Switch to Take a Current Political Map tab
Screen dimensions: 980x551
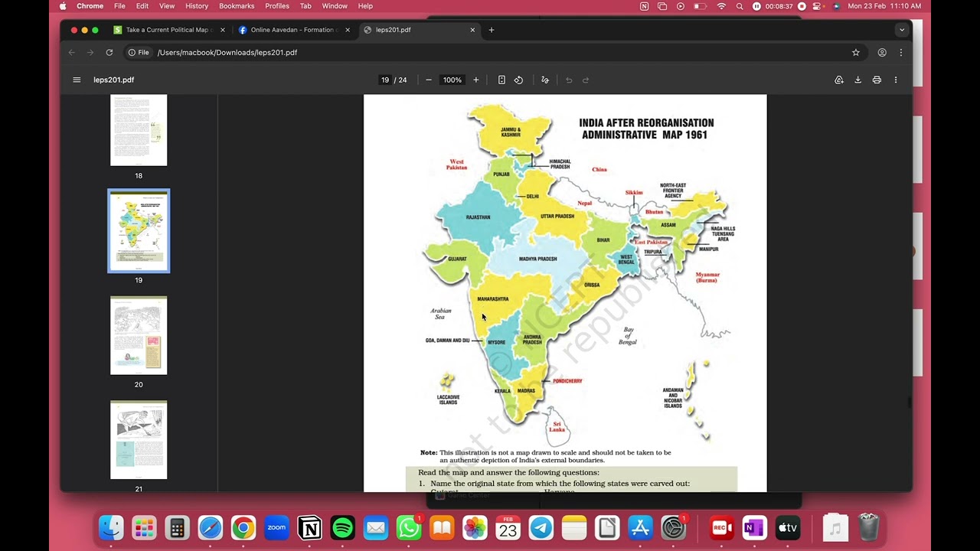pyautogui.click(x=168, y=30)
